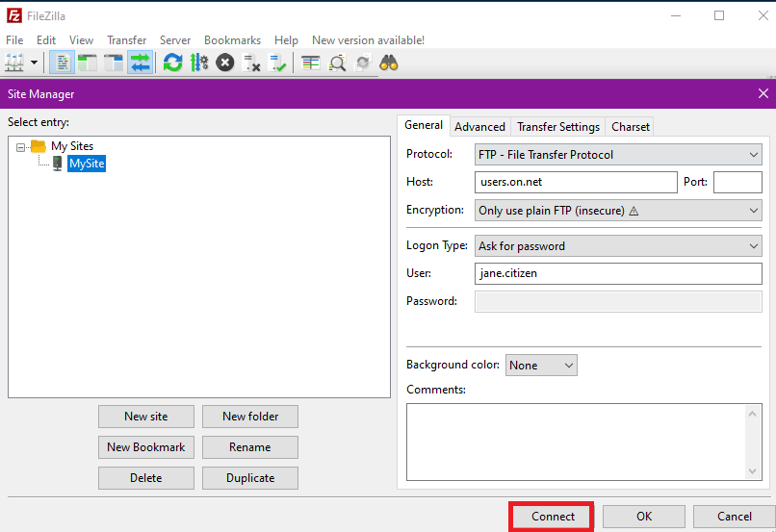Collapse the My Sites tree node
Screen dimensions: 776x532
pos(20,147)
